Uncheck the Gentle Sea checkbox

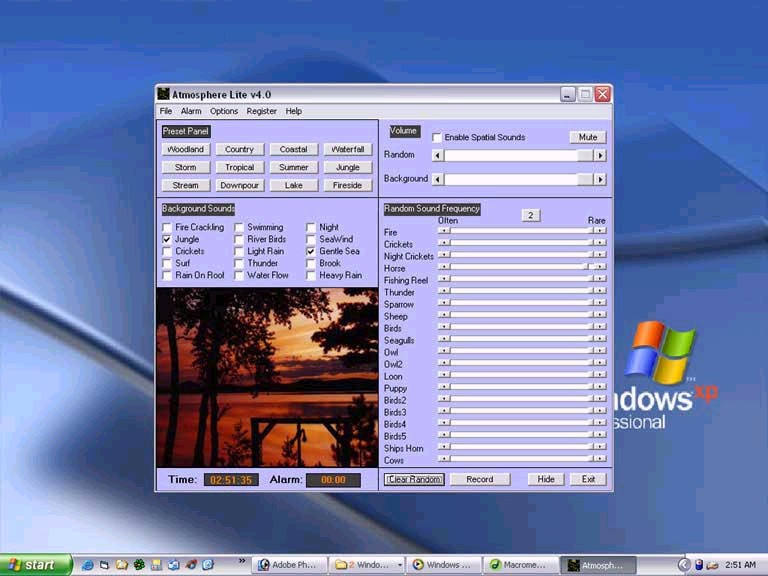pos(311,251)
